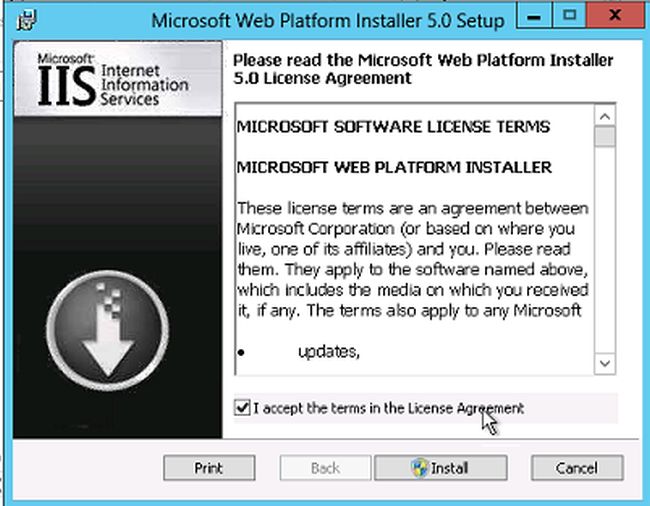This screenshot has height=506, width=650.
Task: Click the Cancel button
Action: [x=577, y=468]
